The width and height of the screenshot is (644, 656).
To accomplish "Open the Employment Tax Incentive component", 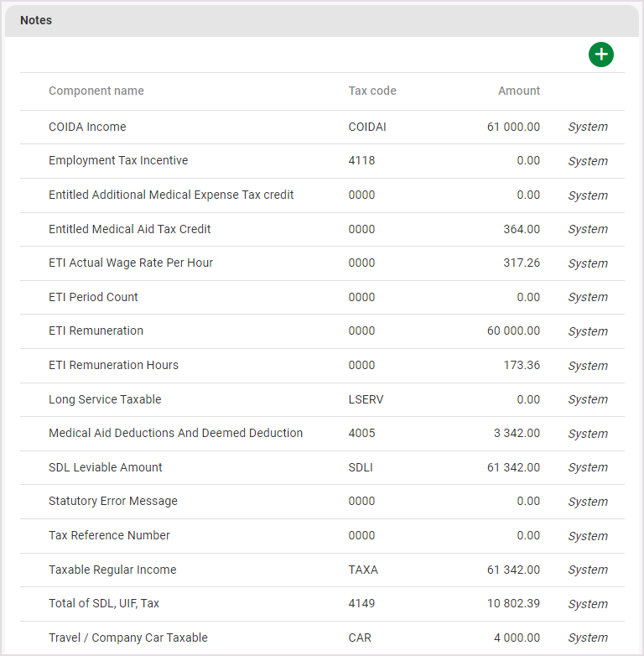I will 118,161.
